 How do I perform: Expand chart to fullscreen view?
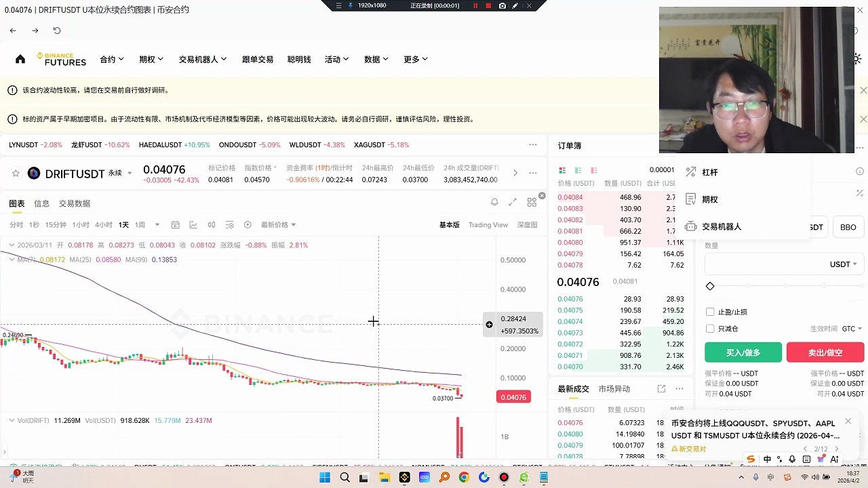pos(513,202)
